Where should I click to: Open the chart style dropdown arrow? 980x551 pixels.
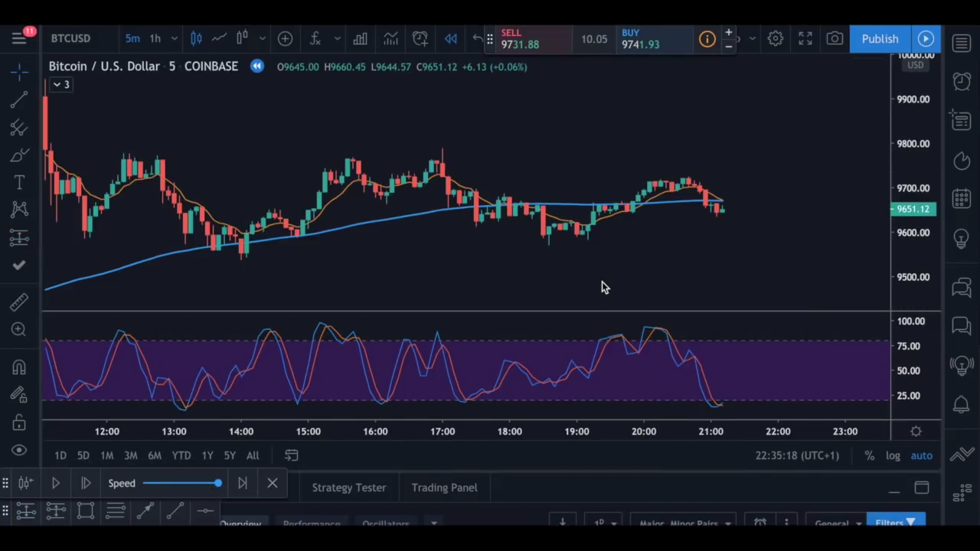pos(262,38)
